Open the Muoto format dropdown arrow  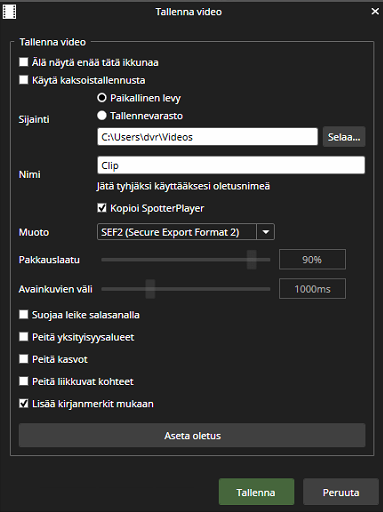(x=266, y=232)
